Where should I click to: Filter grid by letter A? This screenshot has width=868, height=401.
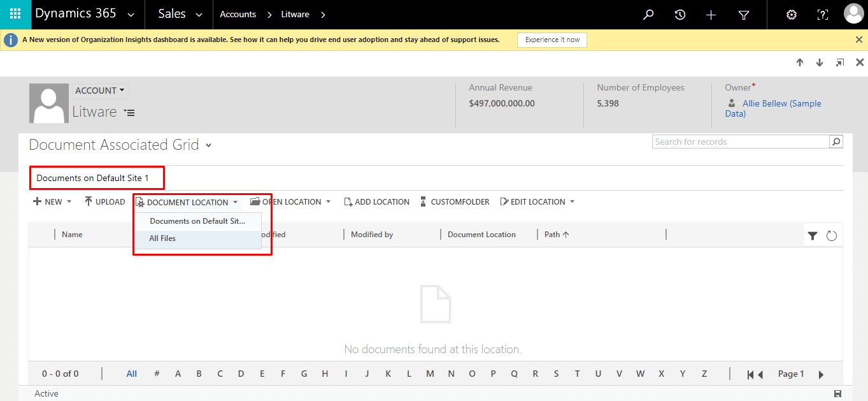(178, 374)
